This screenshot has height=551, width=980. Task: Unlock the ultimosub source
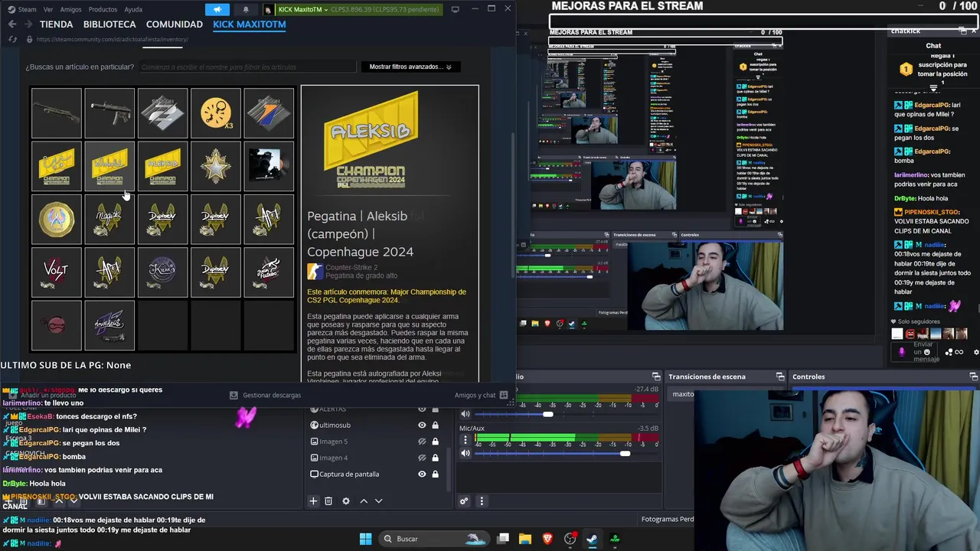(435, 425)
